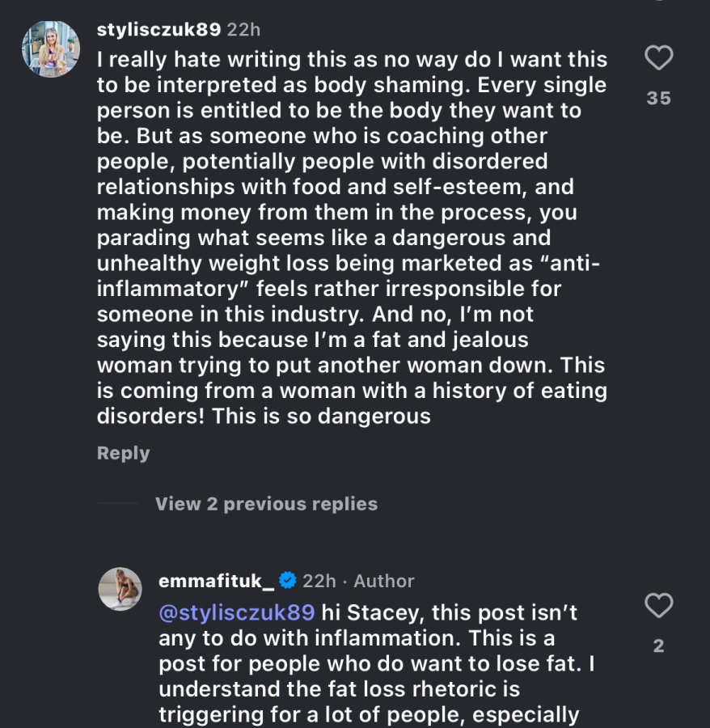The width and height of the screenshot is (710, 728).
Task: View the 2 likes on emmafituk_'s reply
Action: (x=658, y=645)
